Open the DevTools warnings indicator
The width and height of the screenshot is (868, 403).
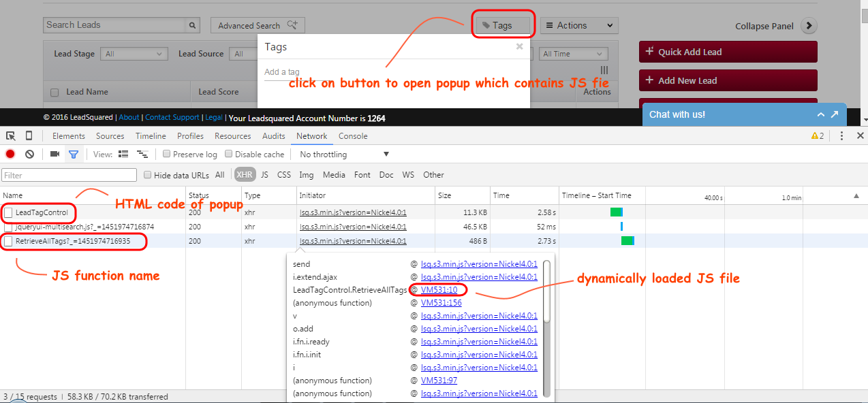coord(816,135)
